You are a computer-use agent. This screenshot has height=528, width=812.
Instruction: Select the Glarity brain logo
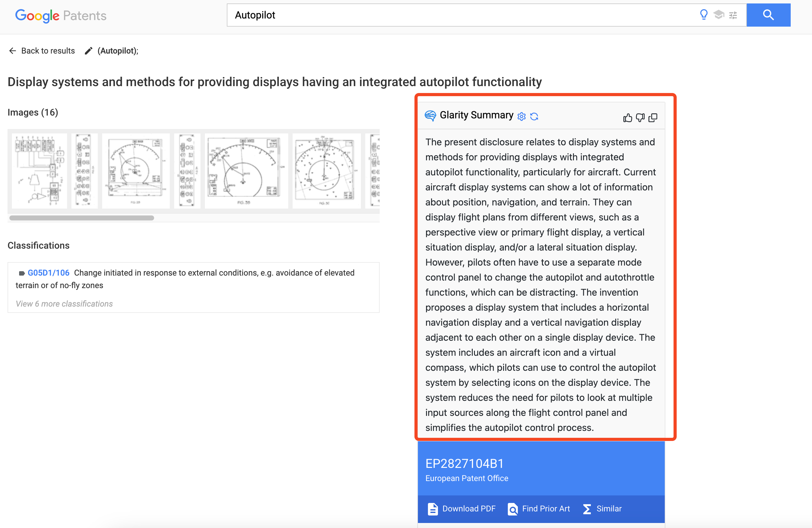430,116
